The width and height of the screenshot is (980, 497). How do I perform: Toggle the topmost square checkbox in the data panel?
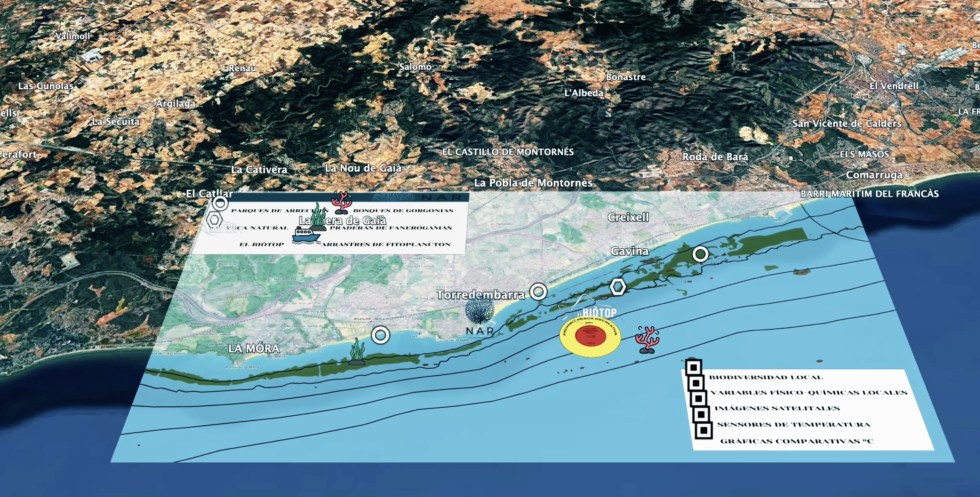point(693,368)
